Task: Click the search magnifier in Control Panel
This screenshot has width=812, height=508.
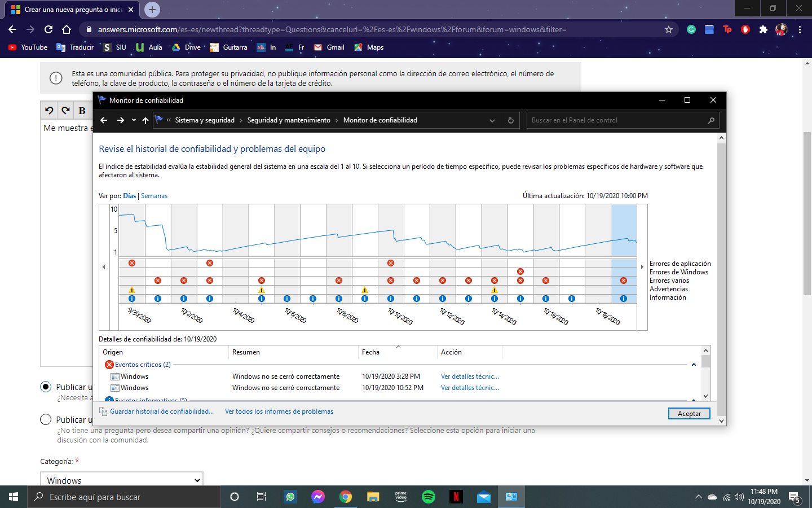Action: pos(711,120)
